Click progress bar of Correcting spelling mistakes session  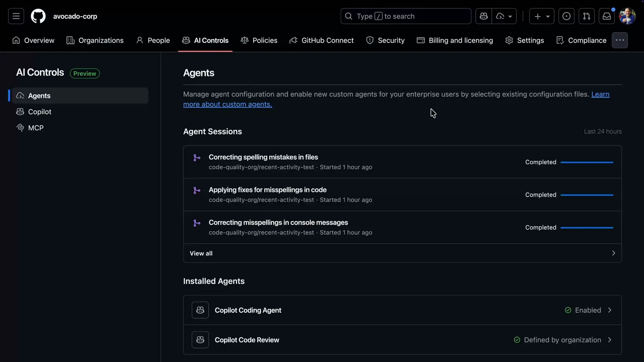[587, 162]
